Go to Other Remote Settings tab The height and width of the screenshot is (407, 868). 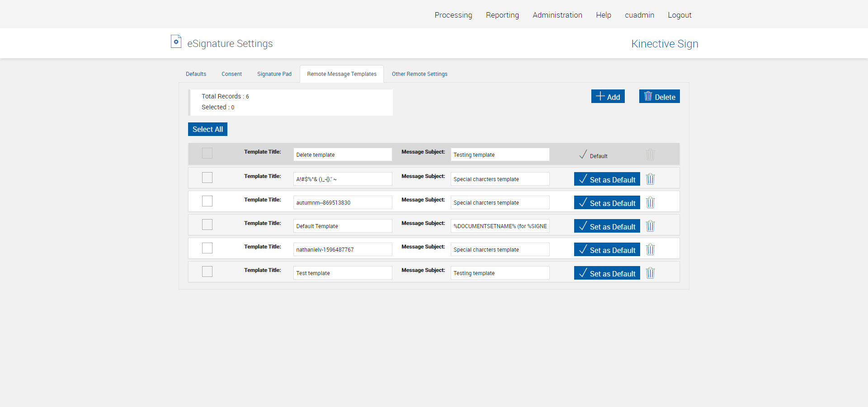pos(419,74)
